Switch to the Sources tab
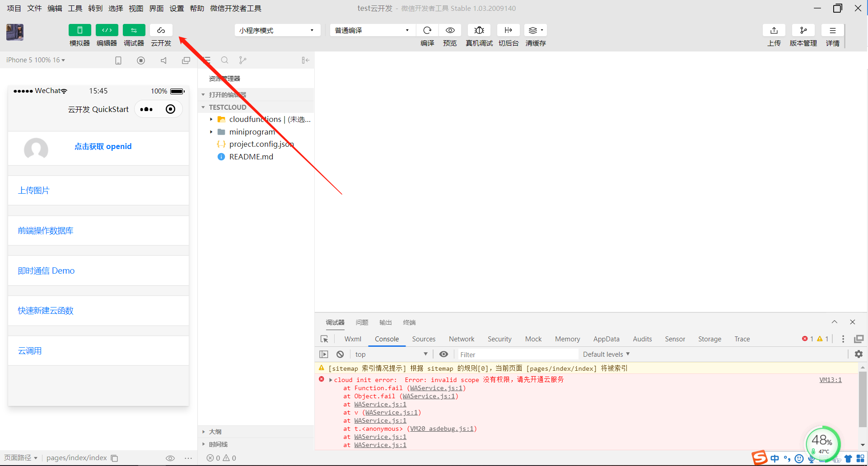The image size is (868, 466). pos(424,339)
